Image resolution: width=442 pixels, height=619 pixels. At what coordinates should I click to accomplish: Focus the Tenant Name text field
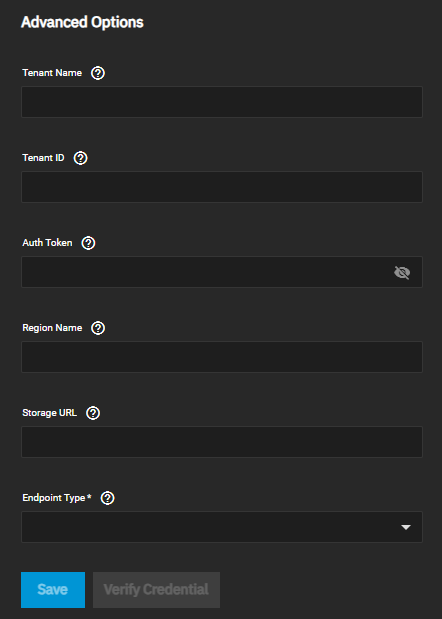point(222,102)
